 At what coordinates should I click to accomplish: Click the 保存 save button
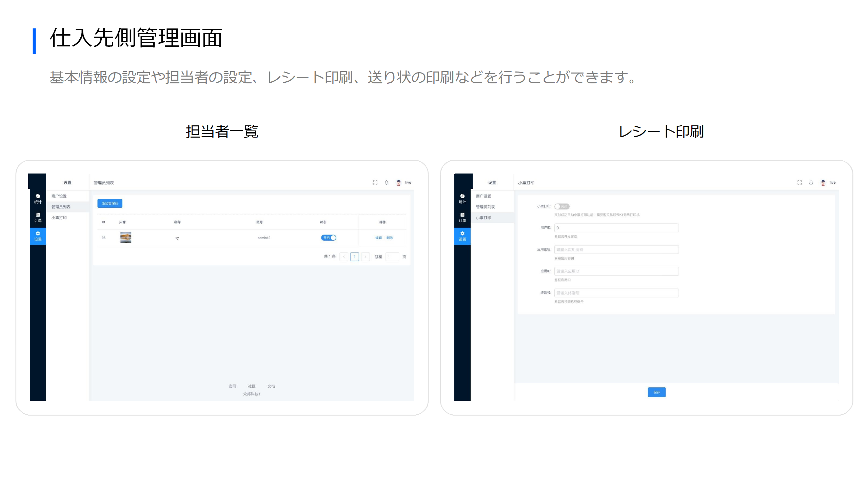pos(656,392)
